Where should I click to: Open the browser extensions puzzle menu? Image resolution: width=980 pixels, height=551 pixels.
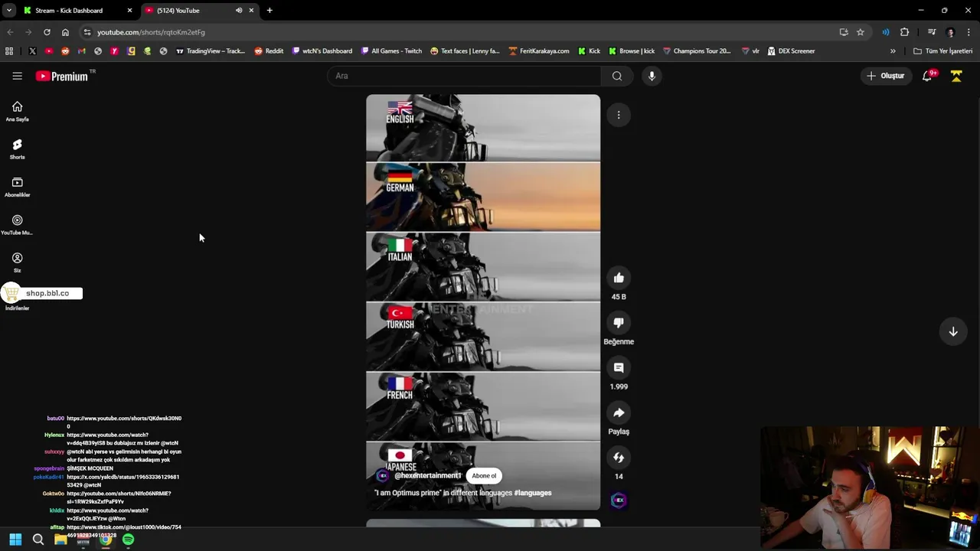[x=904, y=32]
